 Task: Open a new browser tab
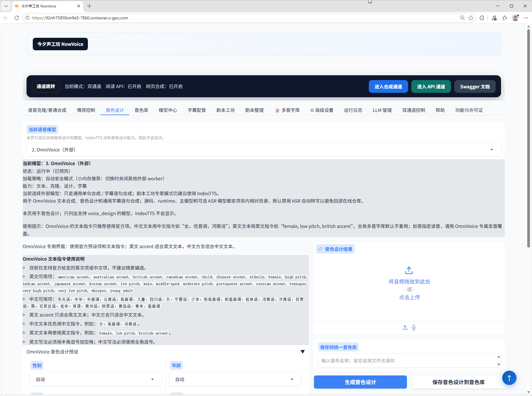tap(89, 6)
